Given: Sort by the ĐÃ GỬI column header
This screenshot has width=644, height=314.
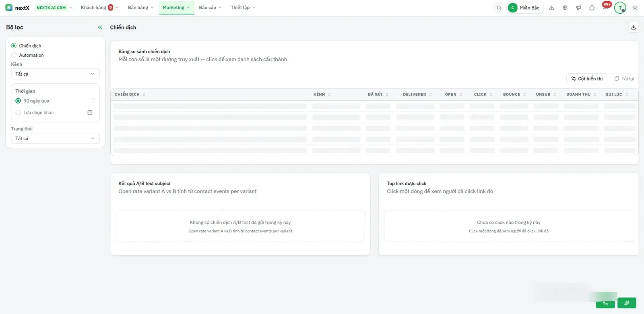Looking at the screenshot, I should coord(378,95).
